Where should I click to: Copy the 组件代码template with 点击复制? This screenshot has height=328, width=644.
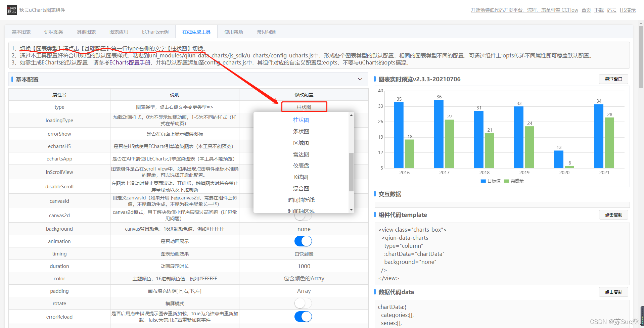613,215
